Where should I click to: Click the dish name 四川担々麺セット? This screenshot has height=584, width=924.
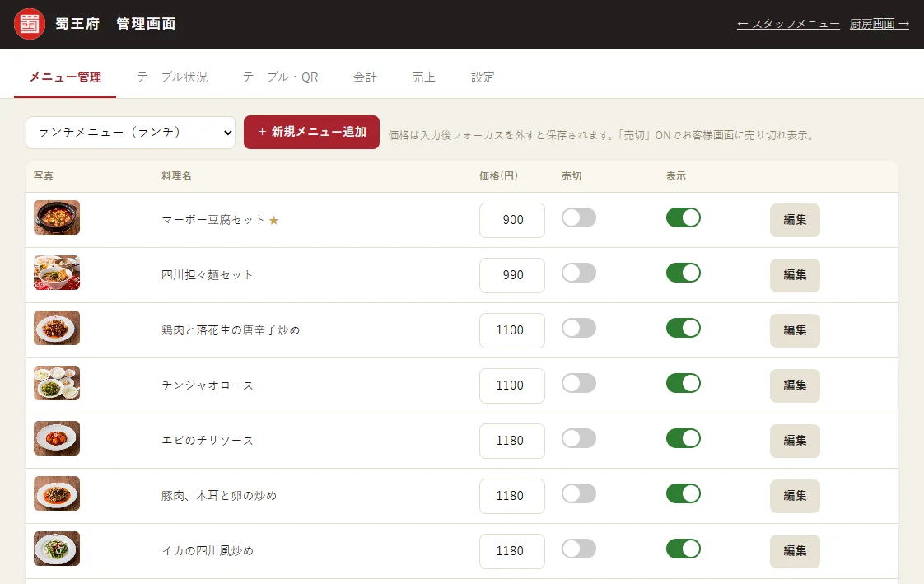(x=208, y=275)
